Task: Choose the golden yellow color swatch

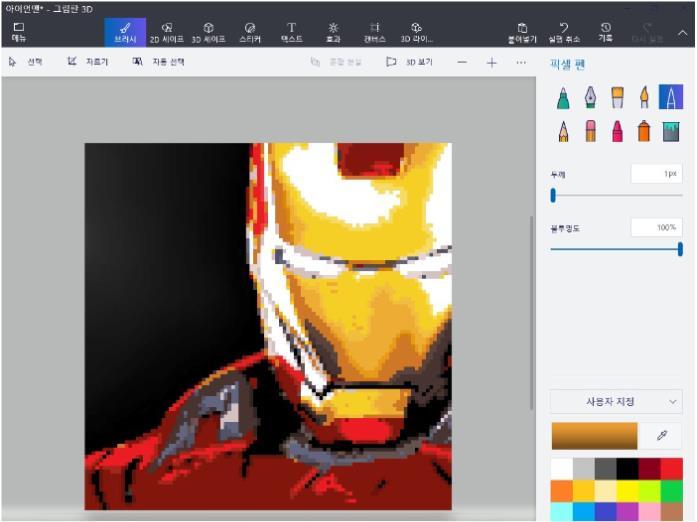Action: pyautogui.click(x=584, y=491)
